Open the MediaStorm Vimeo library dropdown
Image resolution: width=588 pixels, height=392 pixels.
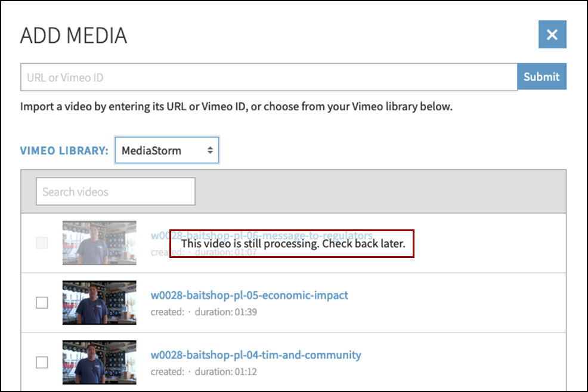click(x=166, y=151)
